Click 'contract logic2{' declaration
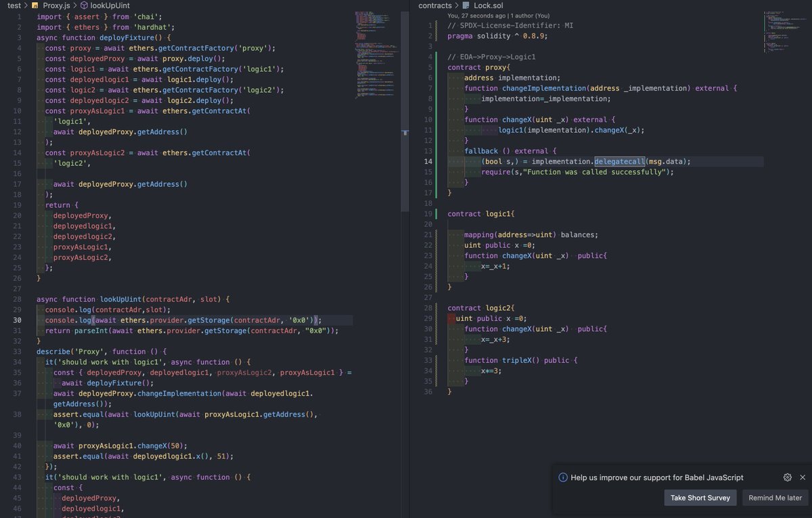 481,308
